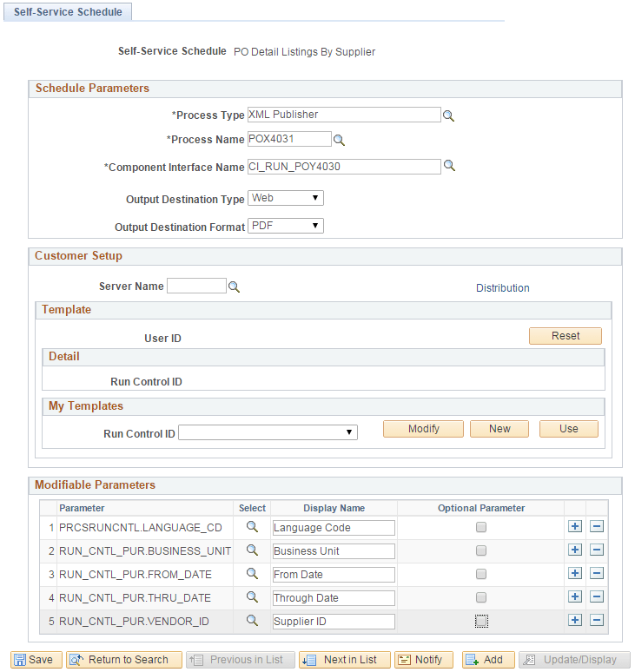This screenshot has width=635, height=672.
Task: Click select lookup for VENDOR_ID parameter
Action: pos(252,621)
